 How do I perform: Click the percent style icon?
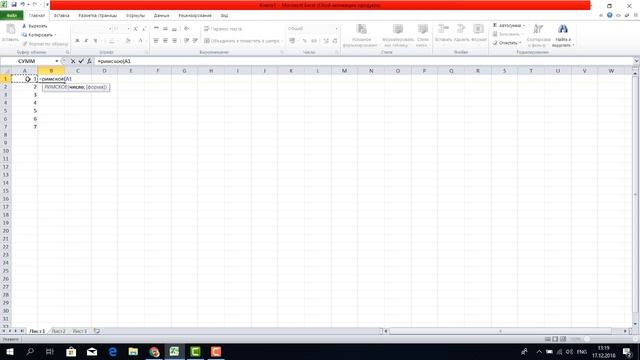tap(304, 41)
